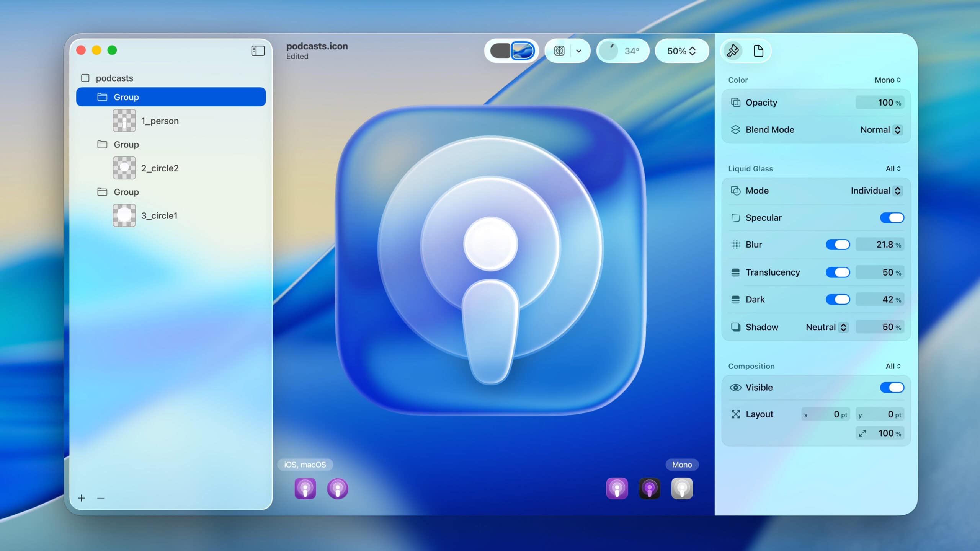
Task: Click the Blur dotted icon under Liquid Glass
Action: (x=736, y=245)
